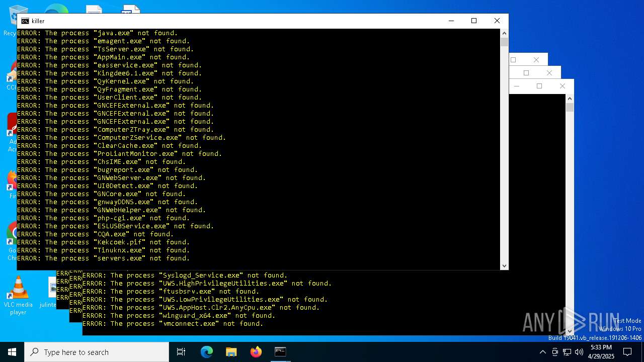The width and height of the screenshot is (644, 362).
Task: Select the VLC media player desktop icon
Action: tap(18, 296)
